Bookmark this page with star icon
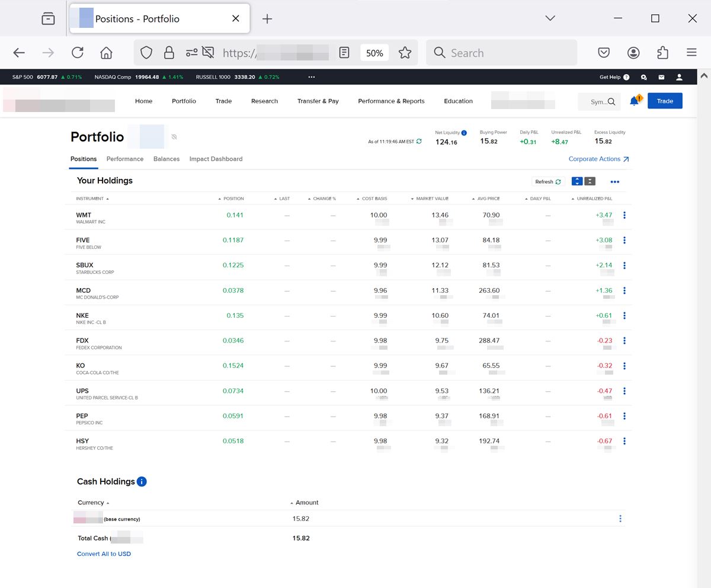Image resolution: width=711 pixels, height=588 pixels. 405,53
